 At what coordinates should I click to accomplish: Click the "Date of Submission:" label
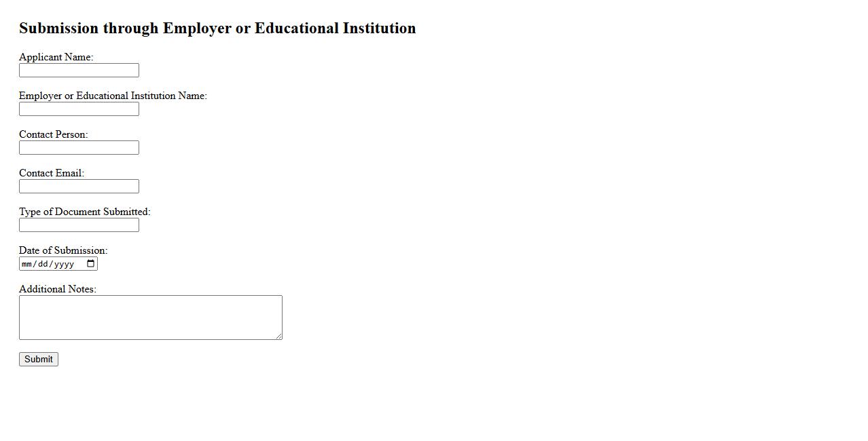tap(63, 250)
